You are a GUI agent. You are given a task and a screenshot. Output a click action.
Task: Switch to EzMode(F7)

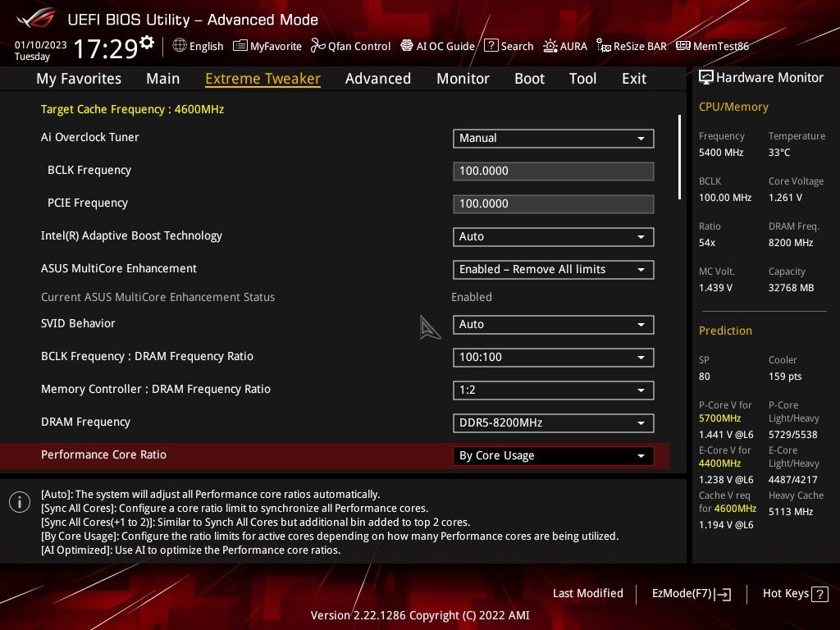point(691,594)
